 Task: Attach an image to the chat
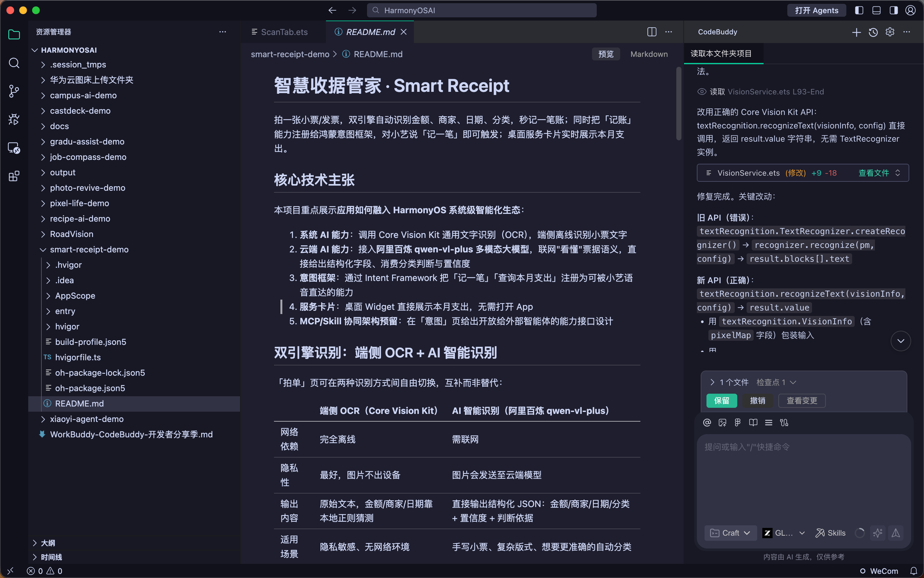point(723,422)
